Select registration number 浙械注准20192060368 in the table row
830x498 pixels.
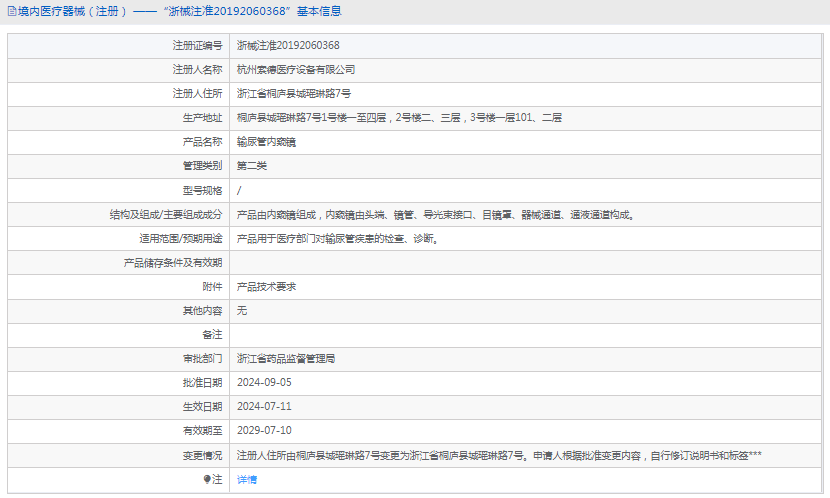tap(288, 46)
